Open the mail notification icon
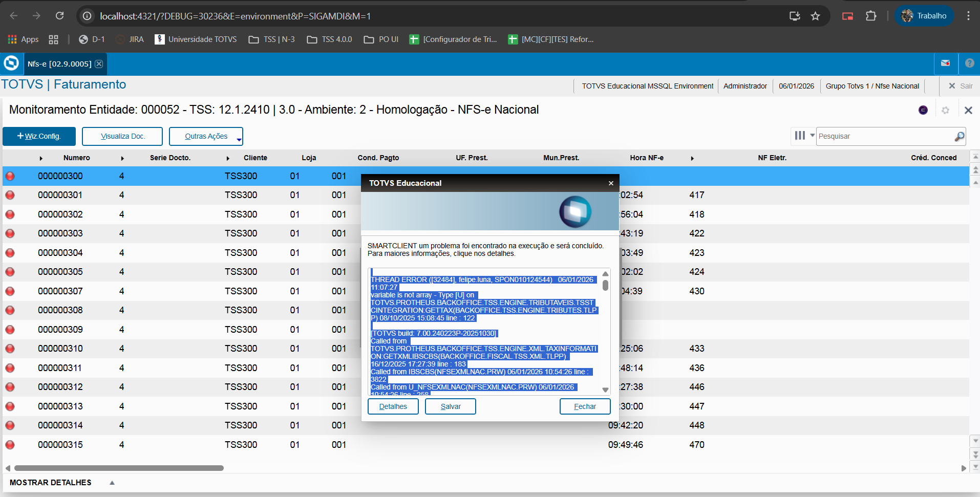The image size is (980, 497). pos(945,63)
